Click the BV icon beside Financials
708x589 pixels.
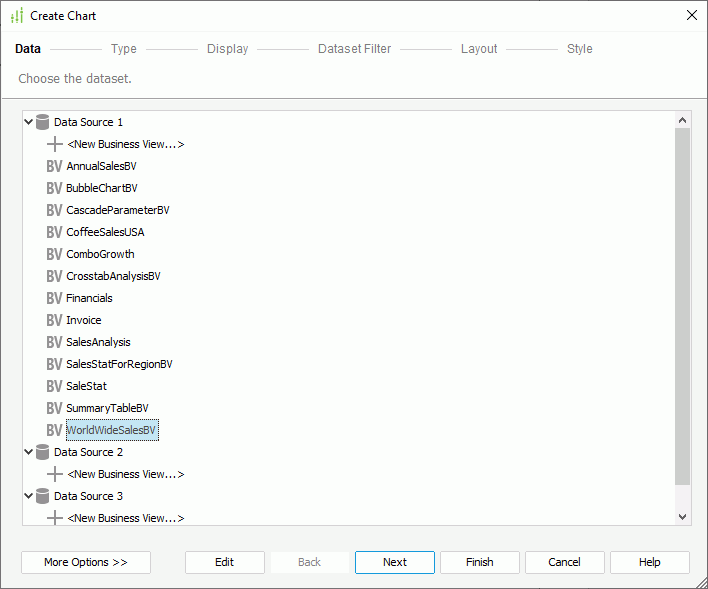tap(54, 298)
